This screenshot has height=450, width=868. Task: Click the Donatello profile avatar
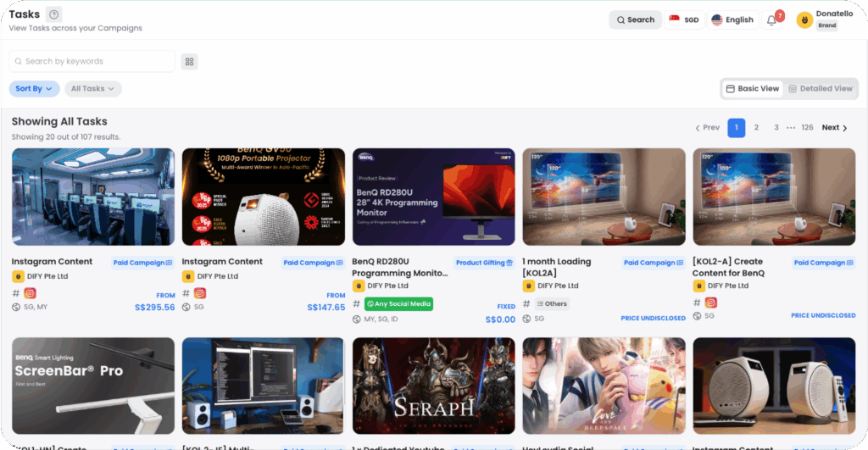point(804,20)
